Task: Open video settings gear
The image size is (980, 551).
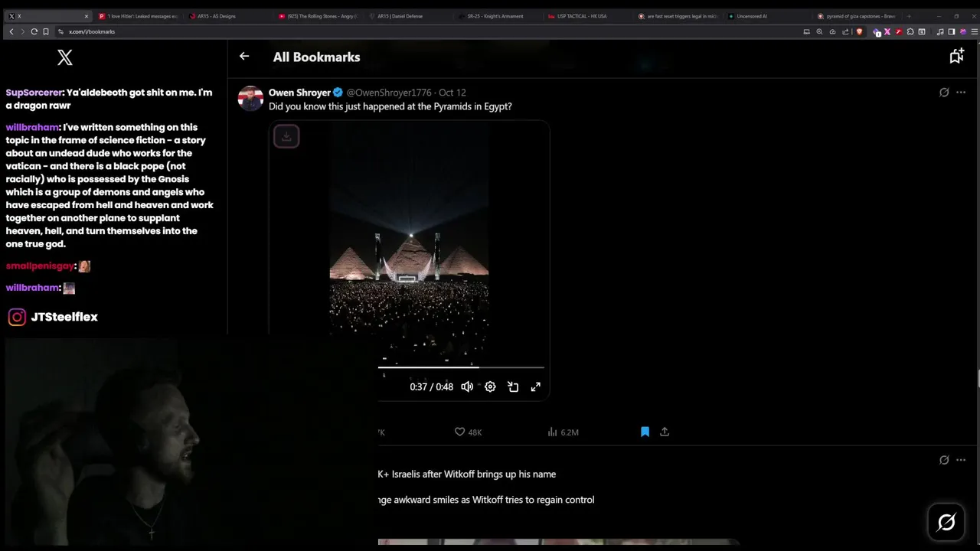Action: click(x=490, y=386)
